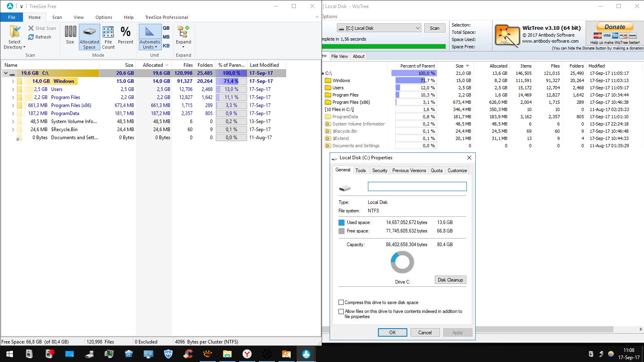Click the Disk Cleanup button
The height and width of the screenshot is (362, 644).
click(x=450, y=280)
